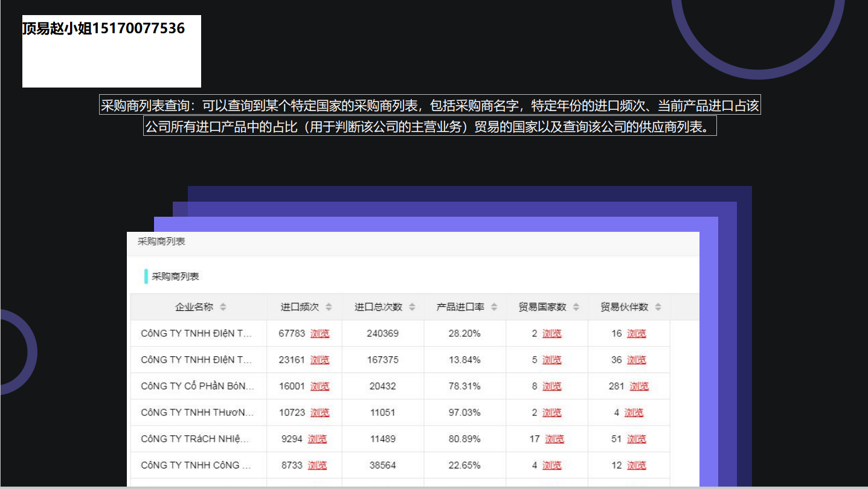The image size is (868, 489).
Task: Browse the 51 trade partners via 浏览
Action: [636, 439]
